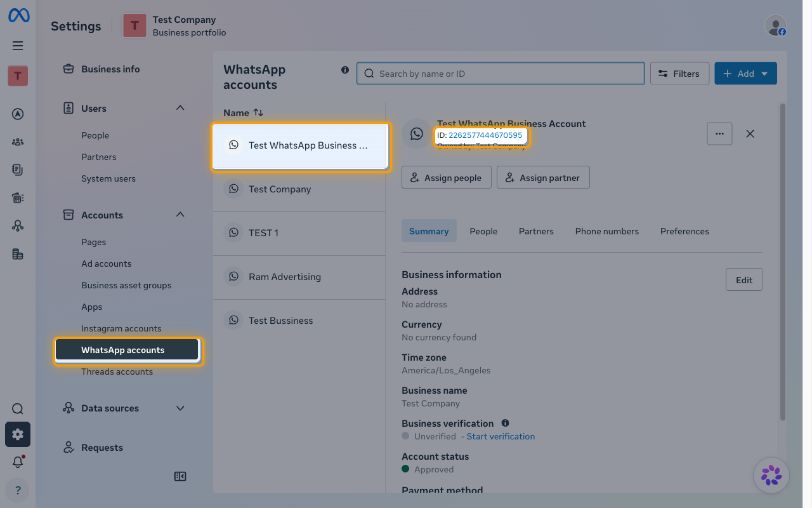Open the user profile avatar
The width and height of the screenshot is (812, 508).
pos(776,26)
